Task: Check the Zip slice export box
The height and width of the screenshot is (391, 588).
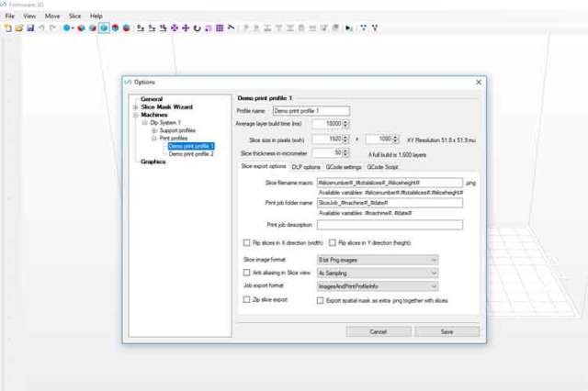Action: point(245,299)
